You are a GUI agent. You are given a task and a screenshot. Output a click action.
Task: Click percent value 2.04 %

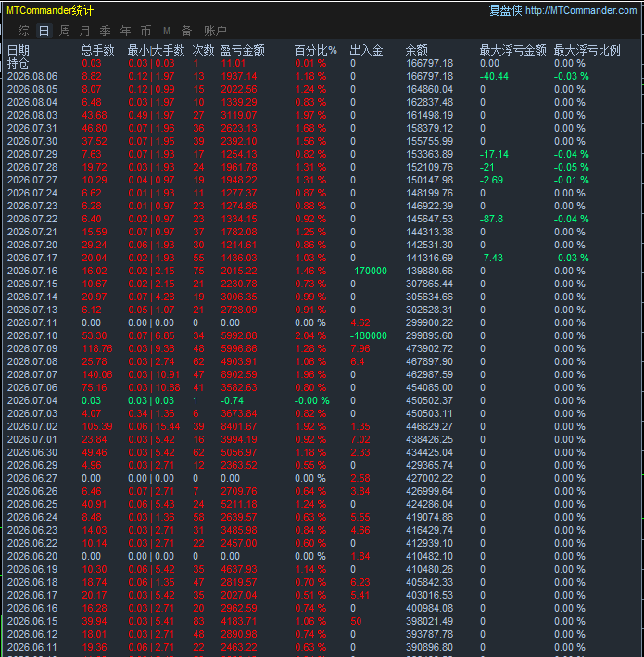(310, 336)
